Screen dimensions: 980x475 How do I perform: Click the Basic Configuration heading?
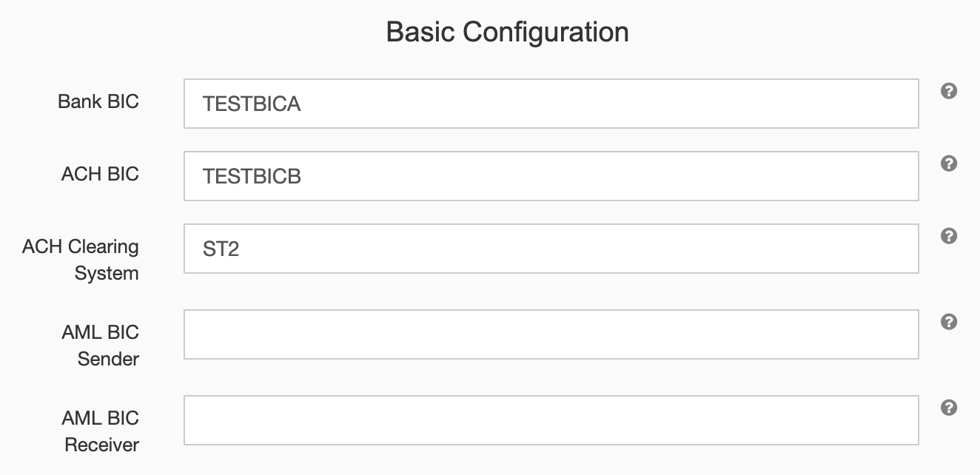506,32
